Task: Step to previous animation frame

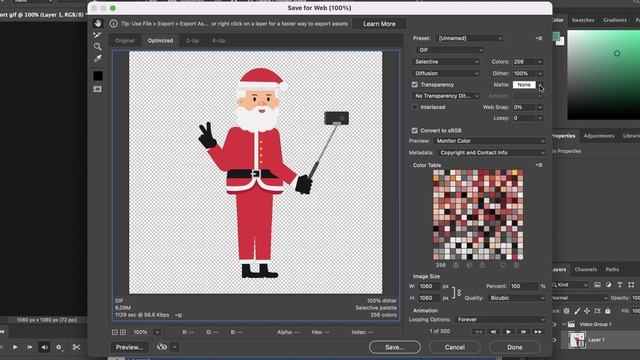Action: click(493, 332)
